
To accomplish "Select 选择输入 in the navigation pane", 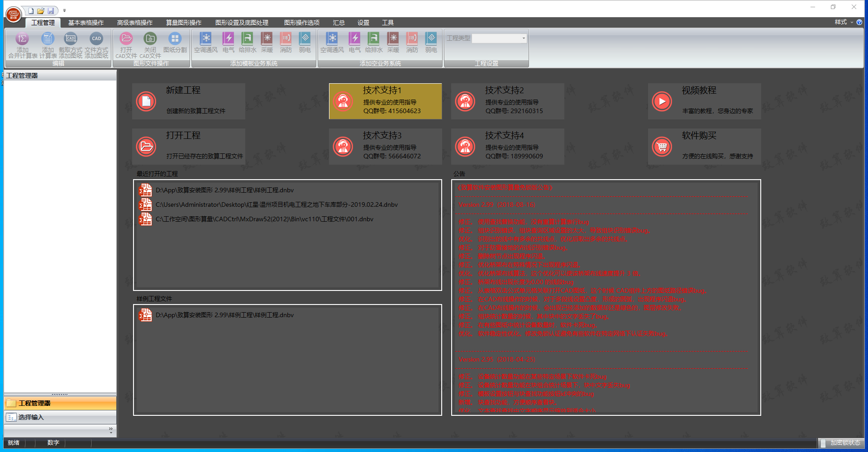I will point(31,417).
